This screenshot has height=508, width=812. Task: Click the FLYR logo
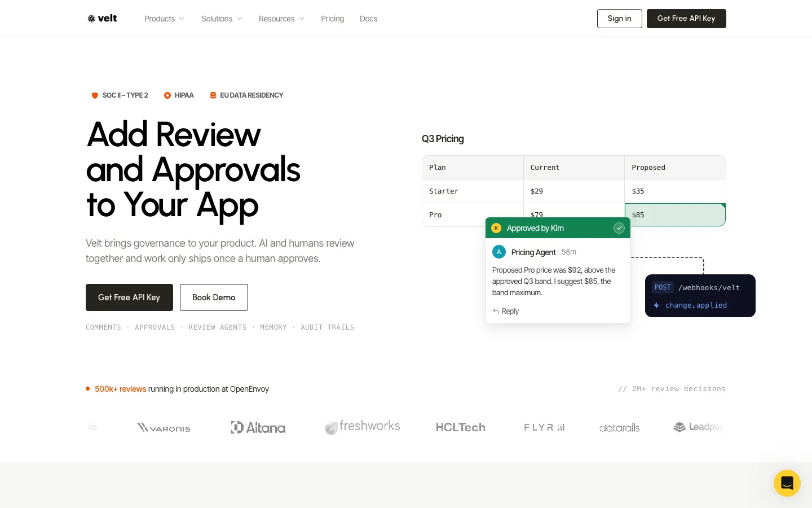pos(544,427)
